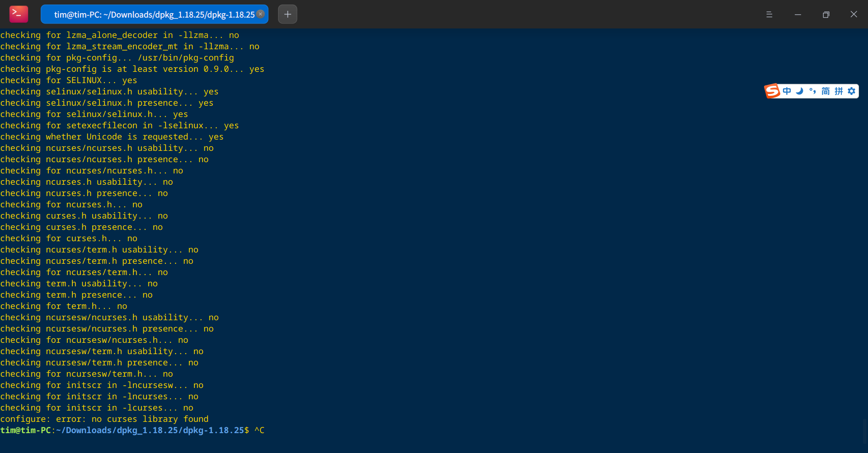This screenshot has height=453, width=868.
Task: Click 'checking whether Unicode is requested' line
Action: click(112, 137)
